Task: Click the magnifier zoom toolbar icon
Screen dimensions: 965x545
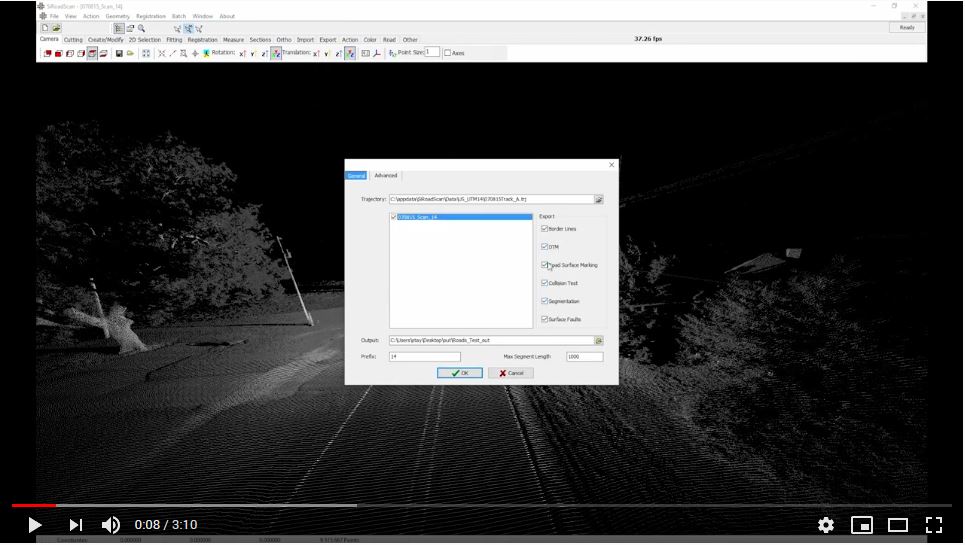Action: point(142,28)
